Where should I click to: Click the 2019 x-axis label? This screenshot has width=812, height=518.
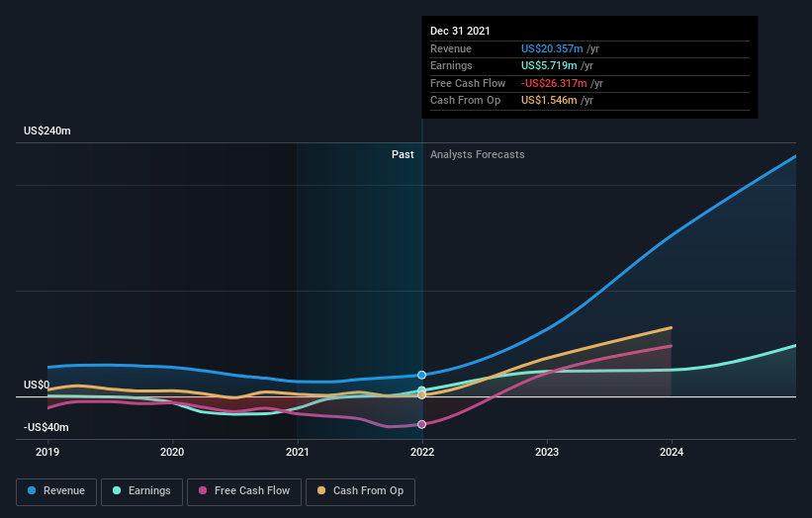point(47,453)
